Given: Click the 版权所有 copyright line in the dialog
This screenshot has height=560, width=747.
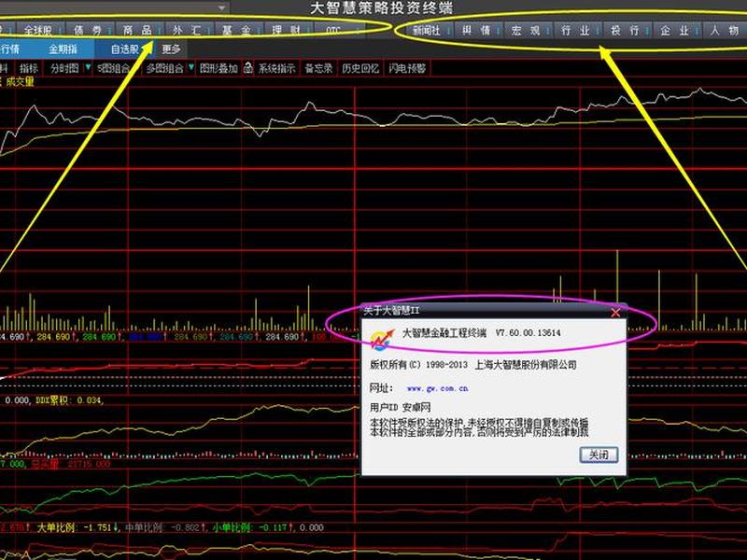Looking at the screenshot, I should (x=473, y=365).
